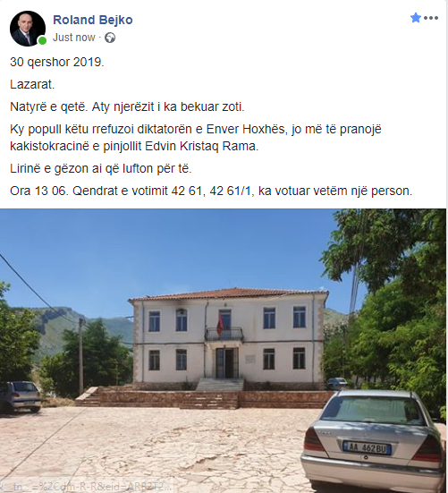Open Roland Bejko's profile picture
448x493 pixels.
[28, 29]
